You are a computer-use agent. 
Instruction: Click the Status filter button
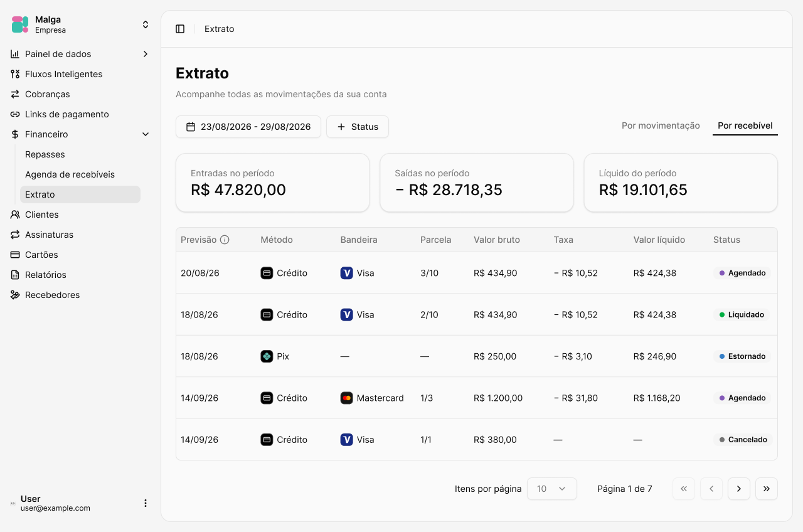(x=358, y=127)
